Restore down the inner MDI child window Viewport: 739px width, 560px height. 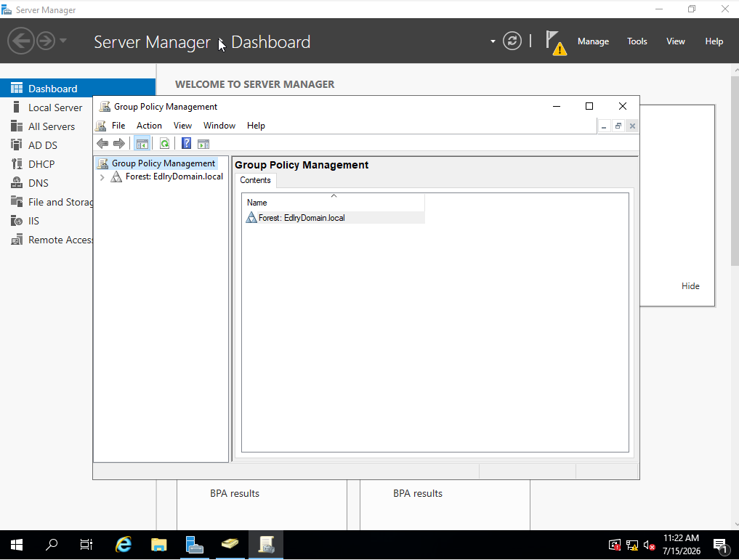point(618,126)
